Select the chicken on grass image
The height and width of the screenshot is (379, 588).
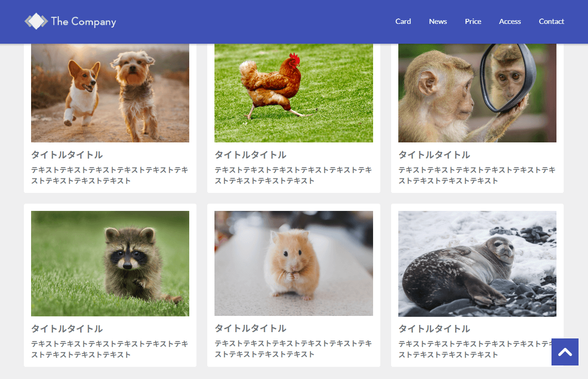294,93
